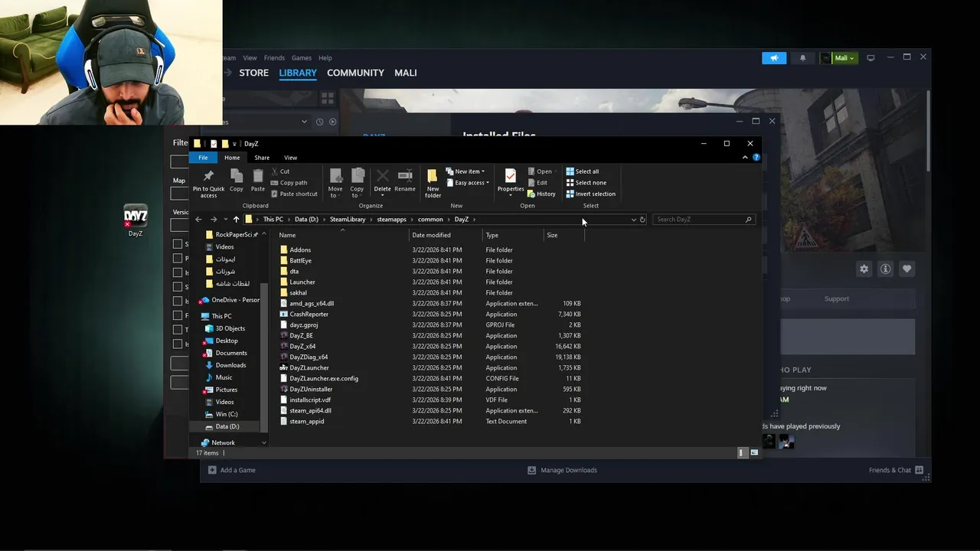Switch to Share ribbon tab
Image resolution: width=980 pixels, height=551 pixels.
(x=262, y=158)
